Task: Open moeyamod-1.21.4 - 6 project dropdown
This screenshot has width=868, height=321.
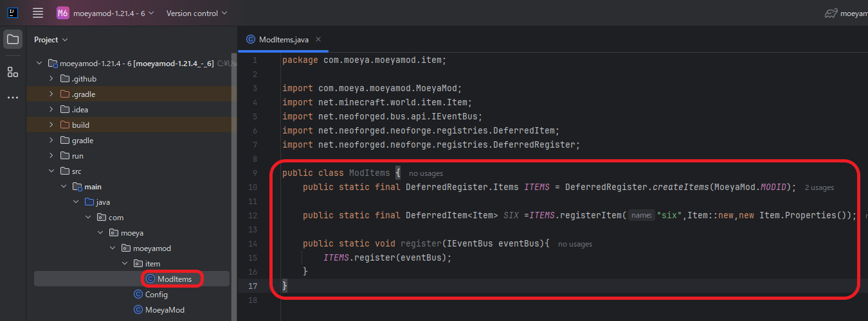Action: coord(113,13)
